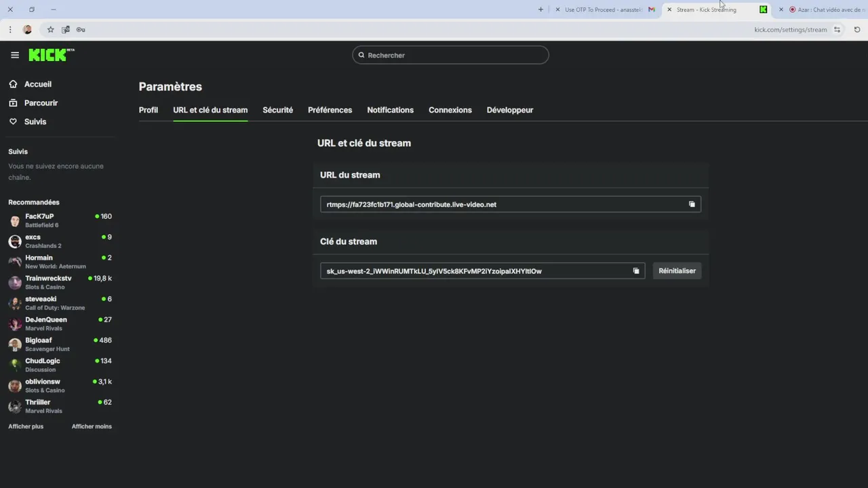Open the password manager key icon
This screenshot has width=868, height=488.
click(x=81, y=29)
